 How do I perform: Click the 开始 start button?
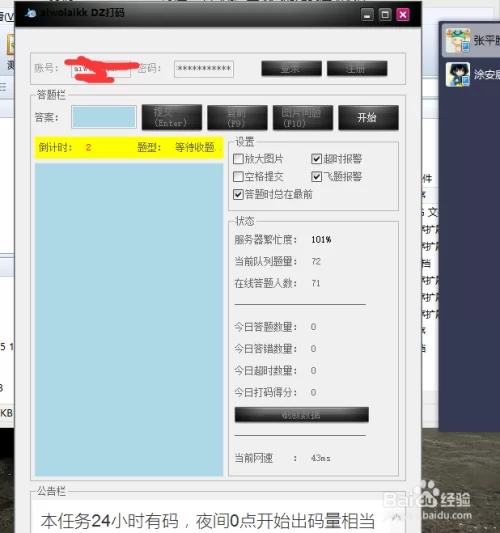pos(368,118)
